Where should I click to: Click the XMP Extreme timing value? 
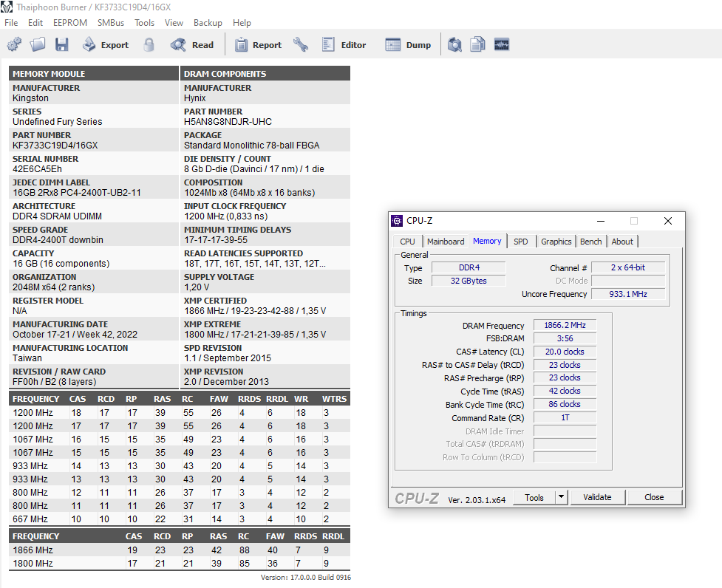click(255, 335)
